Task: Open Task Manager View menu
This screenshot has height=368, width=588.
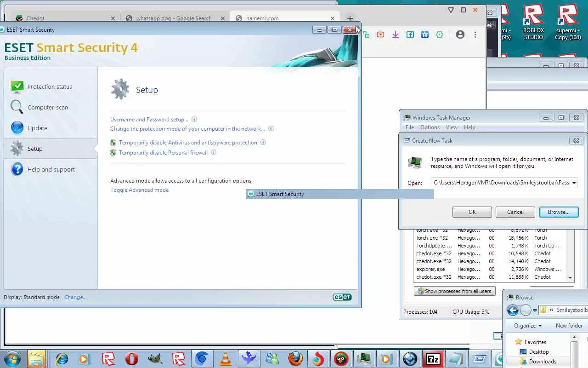Action: 452,127
